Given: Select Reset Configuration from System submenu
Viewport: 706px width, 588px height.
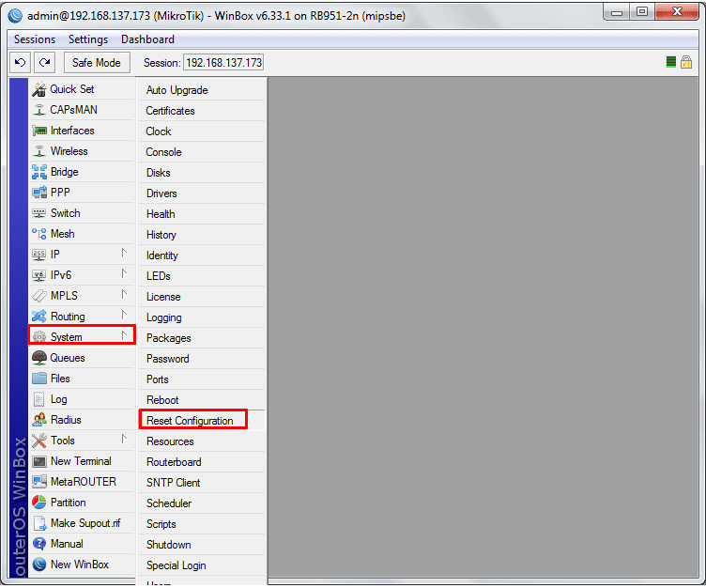Looking at the screenshot, I should pyautogui.click(x=190, y=421).
